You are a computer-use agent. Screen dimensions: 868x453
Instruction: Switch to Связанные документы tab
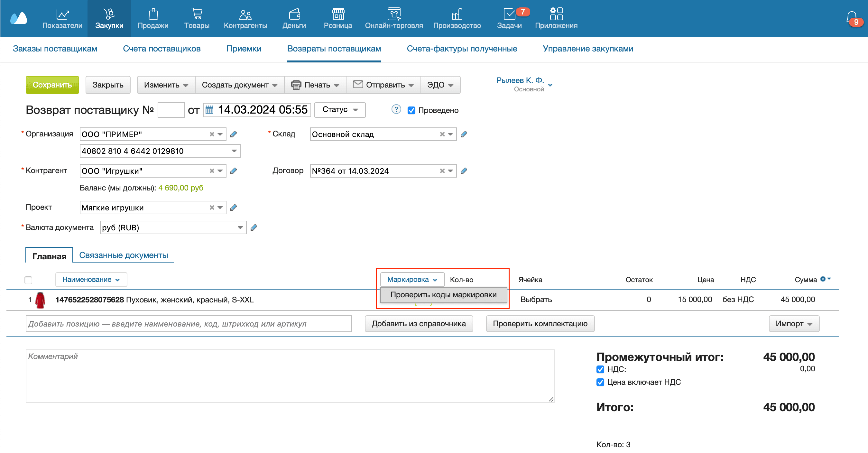(x=123, y=255)
